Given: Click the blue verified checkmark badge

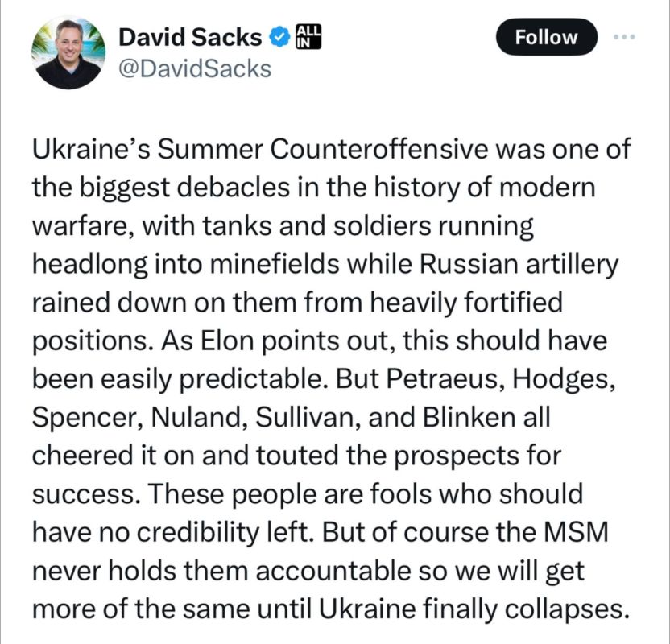Looking at the screenshot, I should [x=279, y=36].
